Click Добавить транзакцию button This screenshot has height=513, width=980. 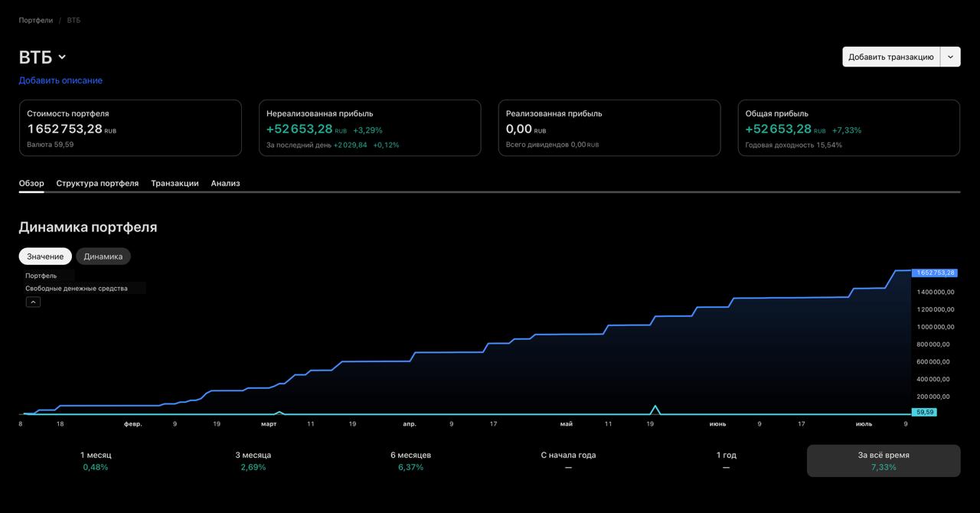point(891,57)
